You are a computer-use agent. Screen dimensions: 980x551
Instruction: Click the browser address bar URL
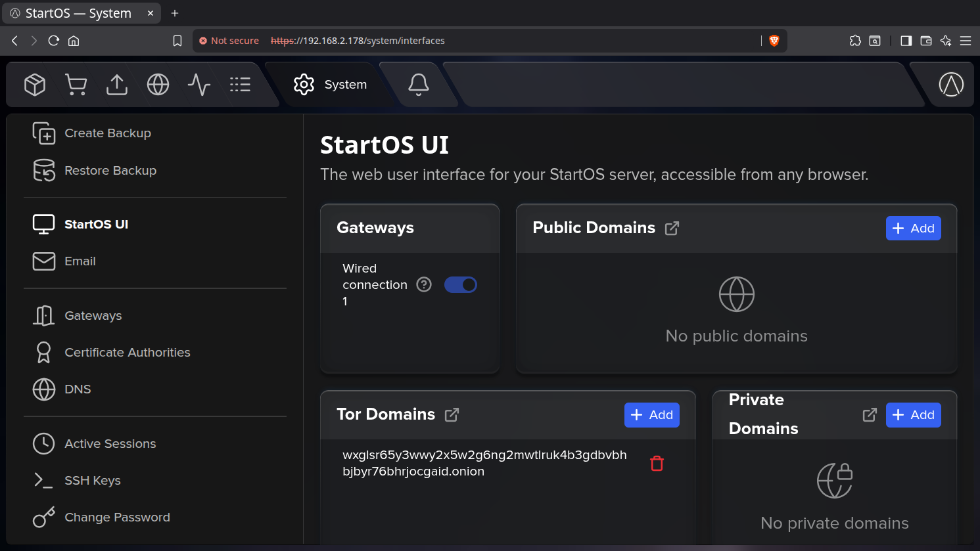pyautogui.click(x=358, y=41)
